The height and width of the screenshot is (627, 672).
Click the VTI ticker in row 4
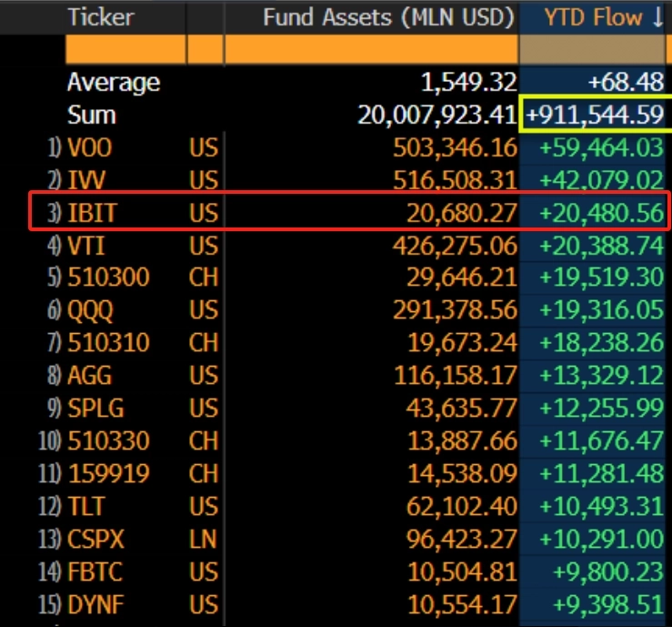click(x=87, y=246)
